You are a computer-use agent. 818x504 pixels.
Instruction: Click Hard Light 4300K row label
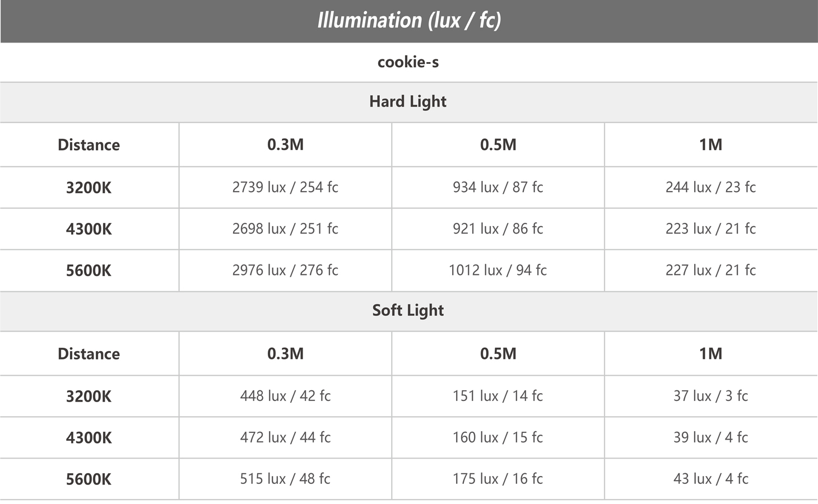89,229
